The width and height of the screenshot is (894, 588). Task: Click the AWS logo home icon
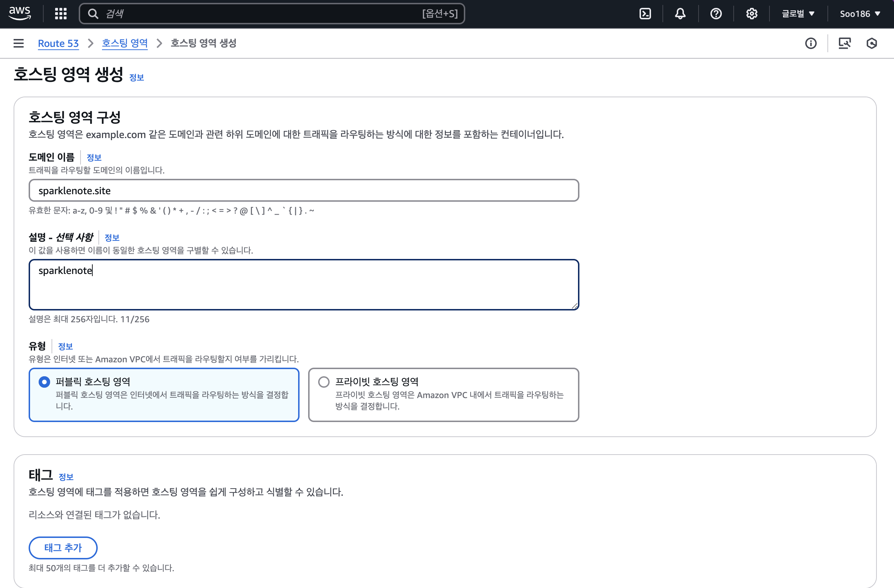[x=20, y=13]
